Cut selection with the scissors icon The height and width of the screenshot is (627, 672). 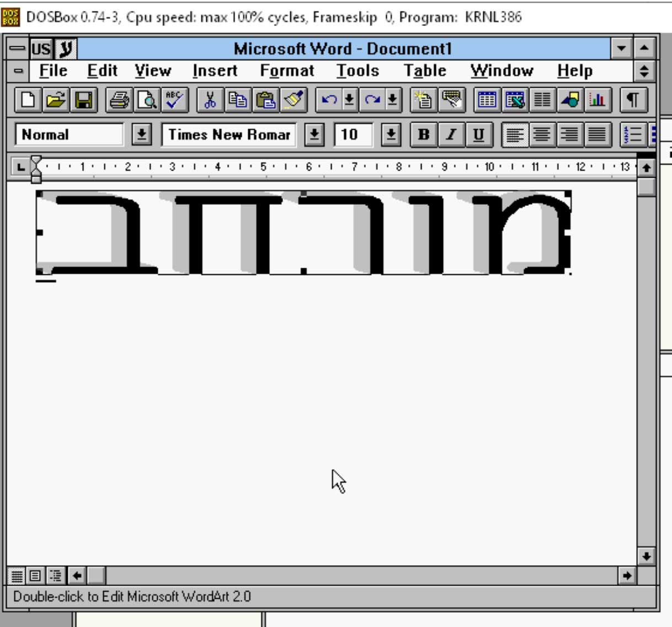210,100
